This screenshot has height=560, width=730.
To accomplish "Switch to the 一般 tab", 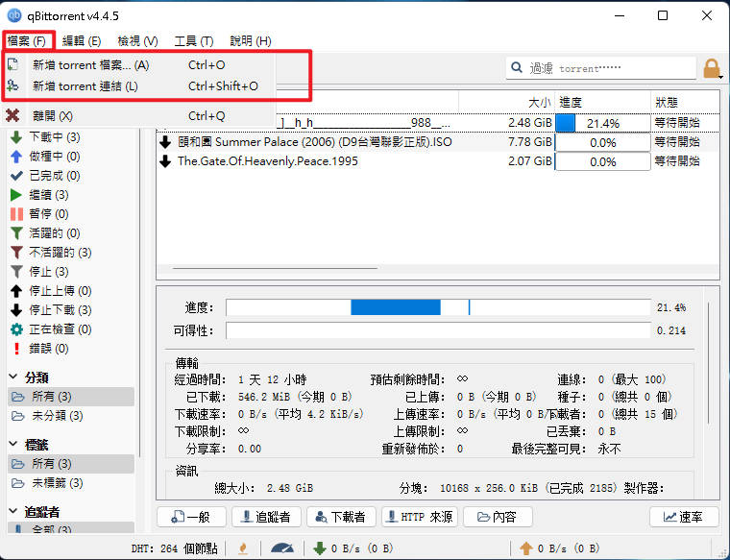I will 191,517.
